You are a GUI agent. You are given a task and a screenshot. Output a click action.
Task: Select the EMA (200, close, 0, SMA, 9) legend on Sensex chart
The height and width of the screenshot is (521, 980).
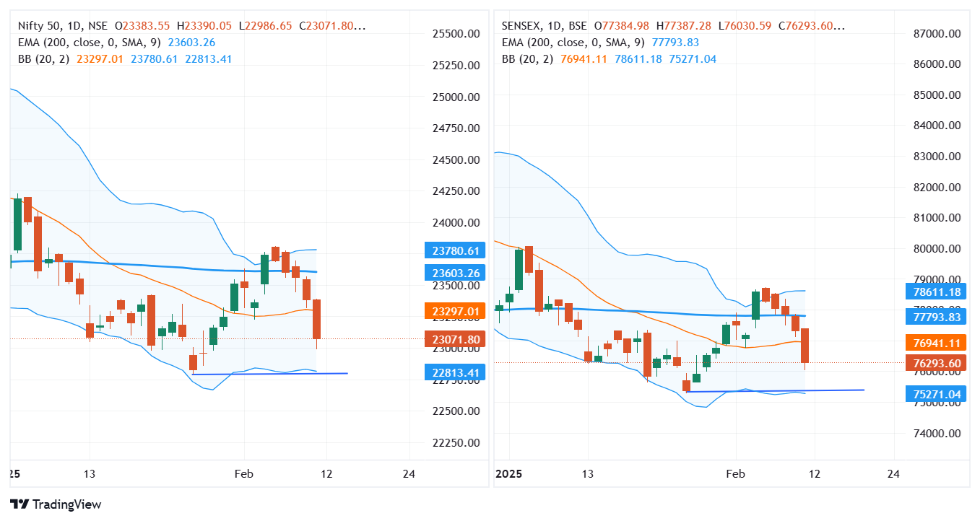573,42
